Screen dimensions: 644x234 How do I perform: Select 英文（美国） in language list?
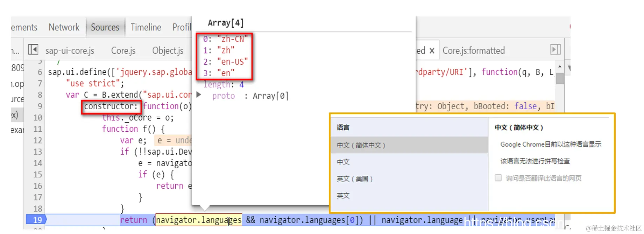[x=409, y=178]
